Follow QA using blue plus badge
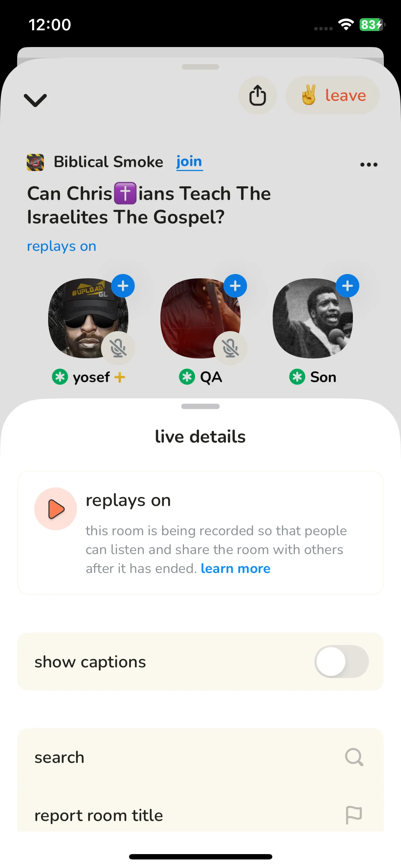The image size is (401, 868). [x=235, y=286]
